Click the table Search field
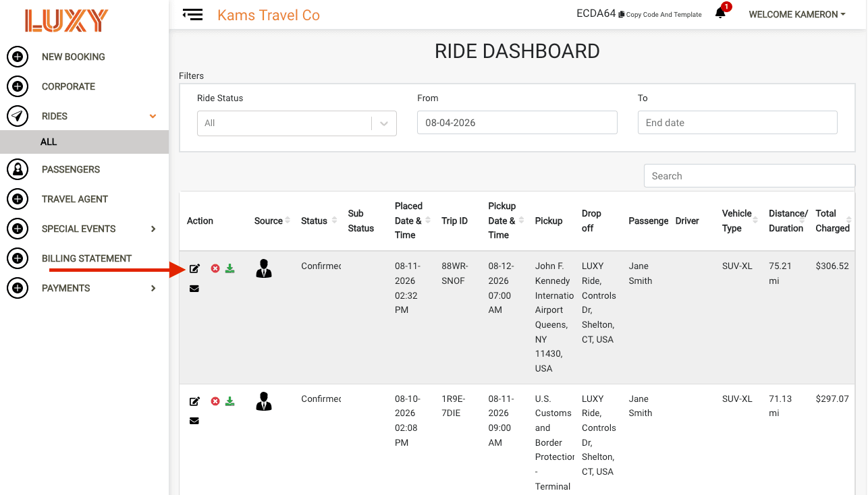Image resolution: width=868 pixels, height=495 pixels. (x=749, y=176)
